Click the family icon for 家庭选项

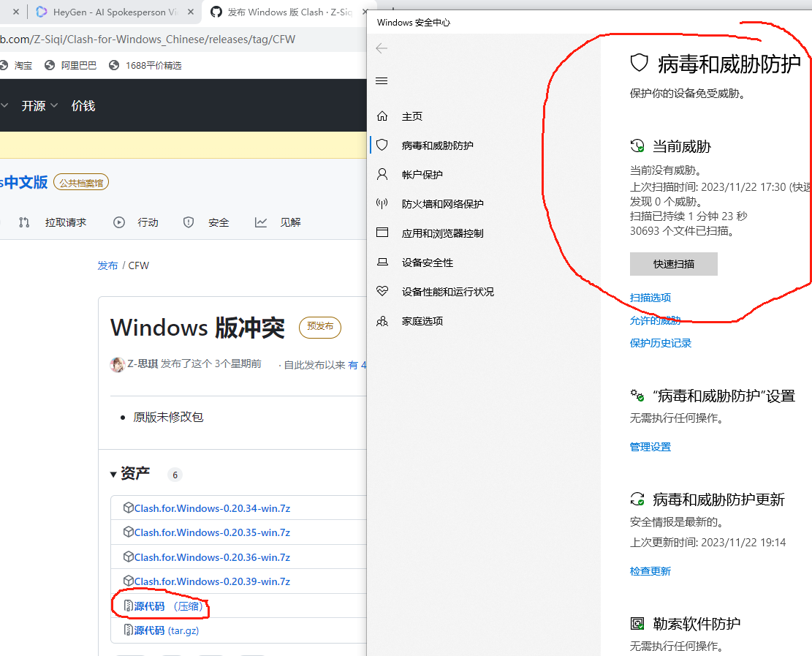tap(382, 321)
